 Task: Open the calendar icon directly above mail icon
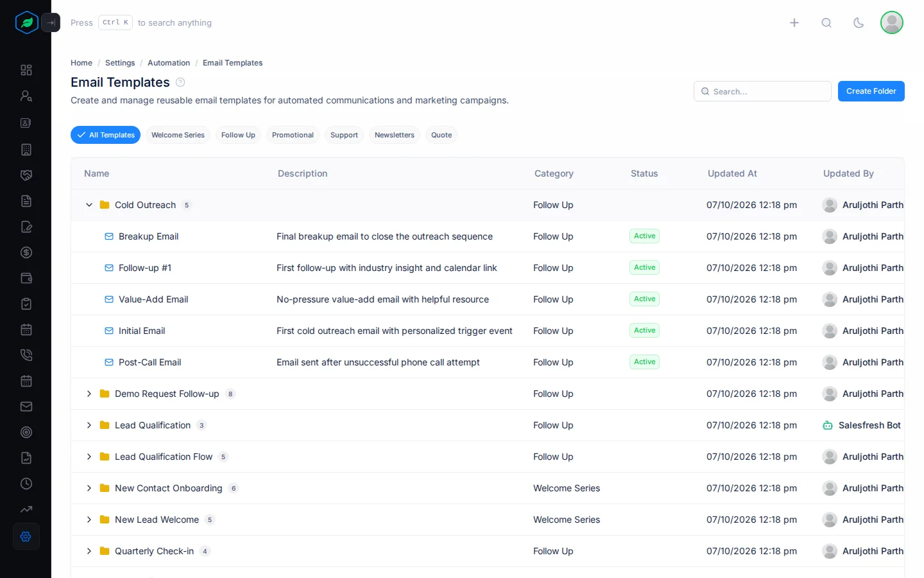(x=26, y=381)
